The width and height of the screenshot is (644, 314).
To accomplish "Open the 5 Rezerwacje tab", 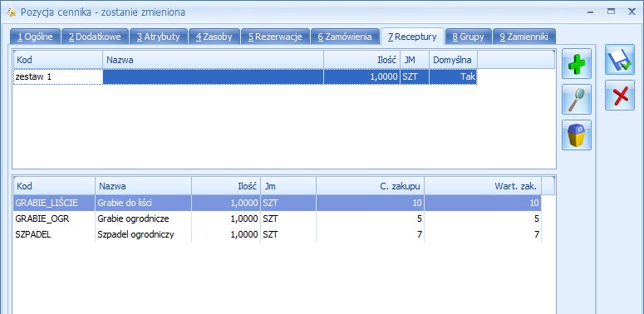I will tap(275, 37).
